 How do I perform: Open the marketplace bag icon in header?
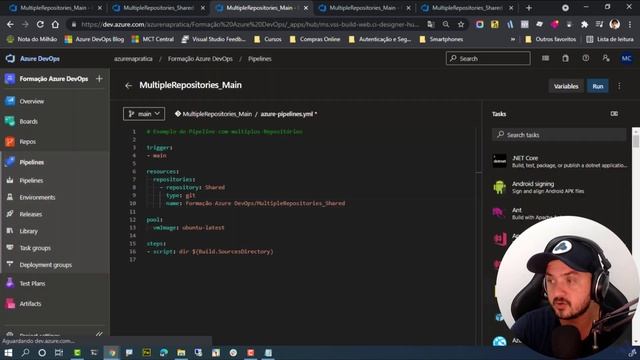click(565, 58)
